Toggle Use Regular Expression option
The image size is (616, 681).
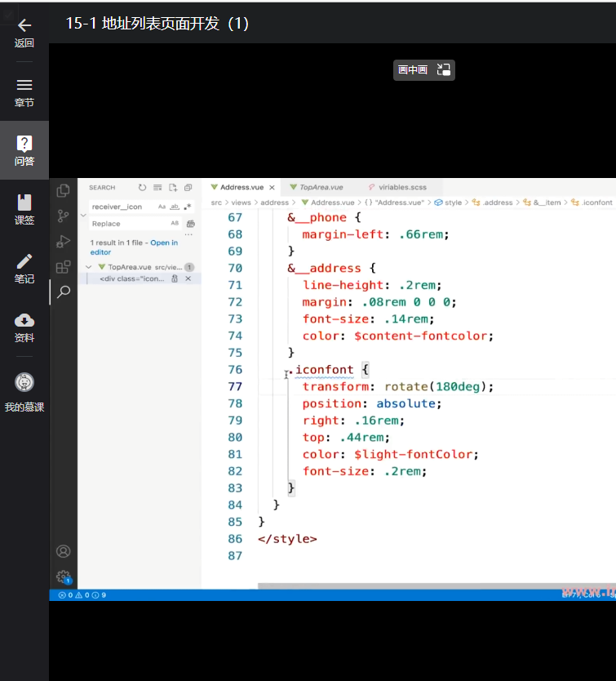pyautogui.click(x=187, y=207)
